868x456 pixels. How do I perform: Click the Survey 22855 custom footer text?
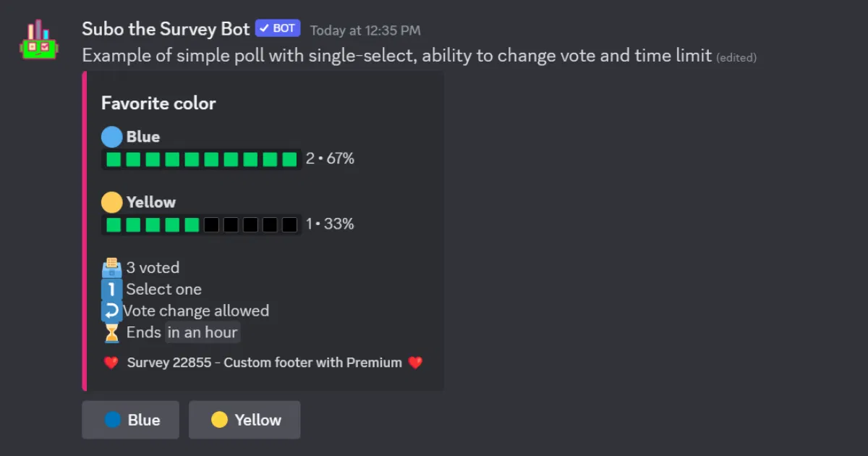click(264, 363)
